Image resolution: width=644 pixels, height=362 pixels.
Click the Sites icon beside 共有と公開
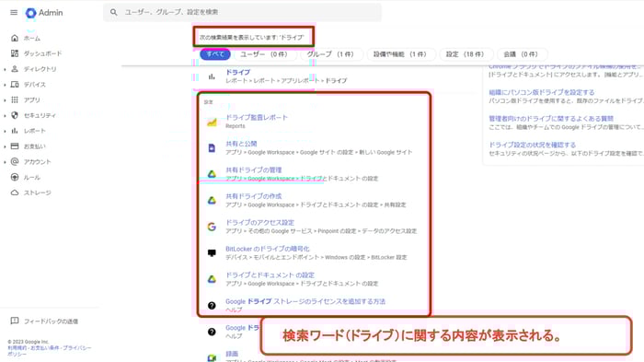click(212, 148)
